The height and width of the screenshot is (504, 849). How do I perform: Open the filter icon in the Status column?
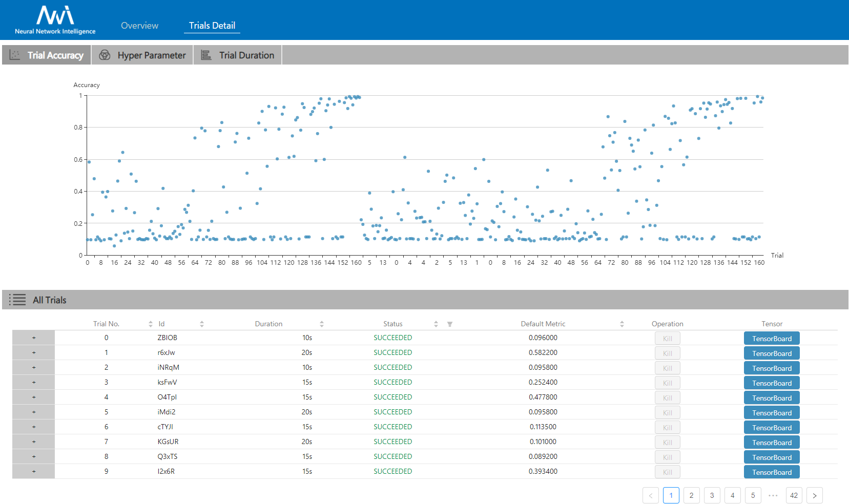coord(450,324)
